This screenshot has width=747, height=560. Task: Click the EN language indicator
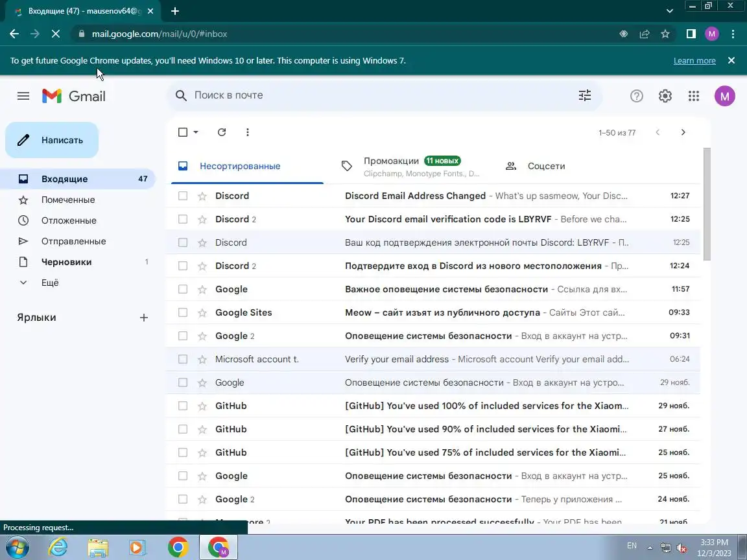(x=632, y=546)
